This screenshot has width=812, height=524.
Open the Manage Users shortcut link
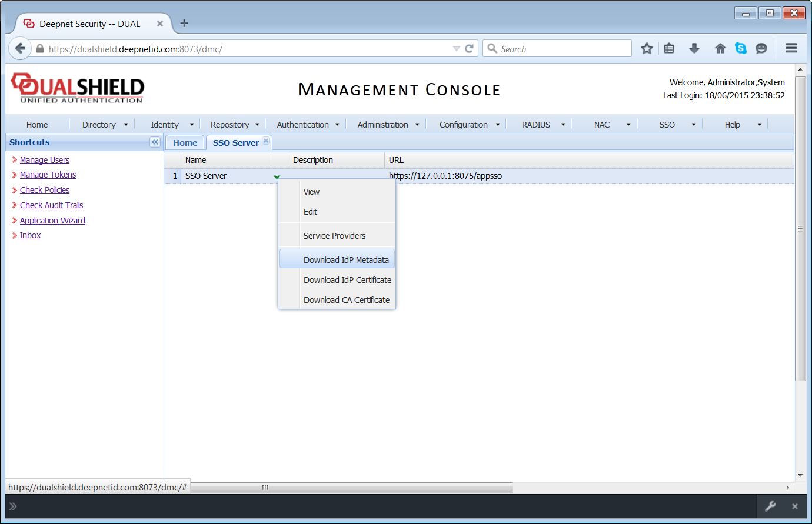(x=45, y=160)
